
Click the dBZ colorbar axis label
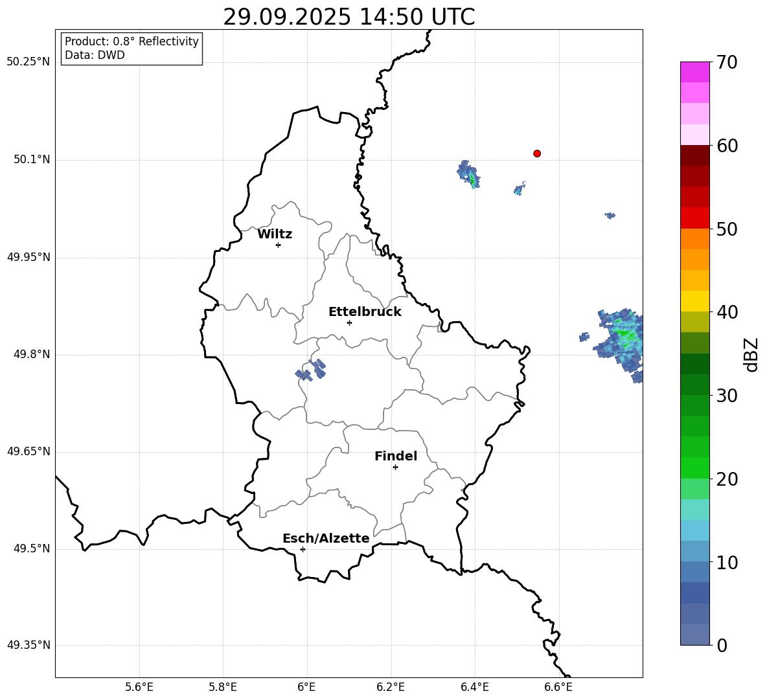[x=751, y=354]
